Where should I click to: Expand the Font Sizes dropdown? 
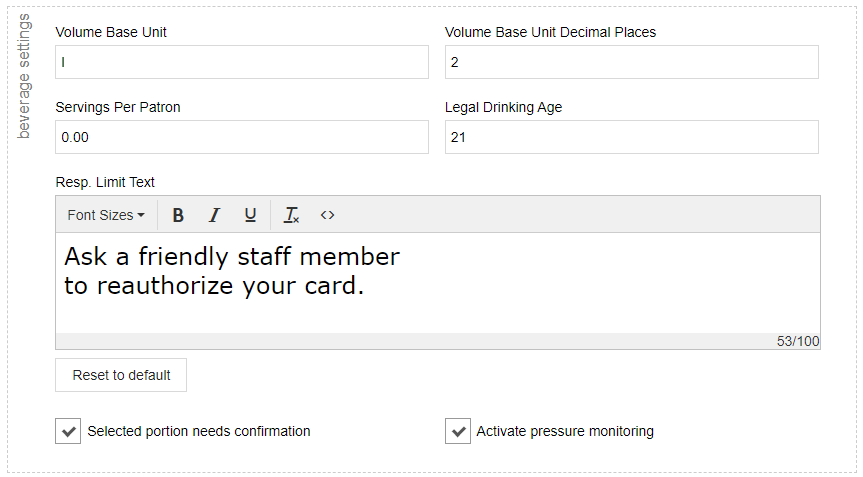[x=106, y=215]
